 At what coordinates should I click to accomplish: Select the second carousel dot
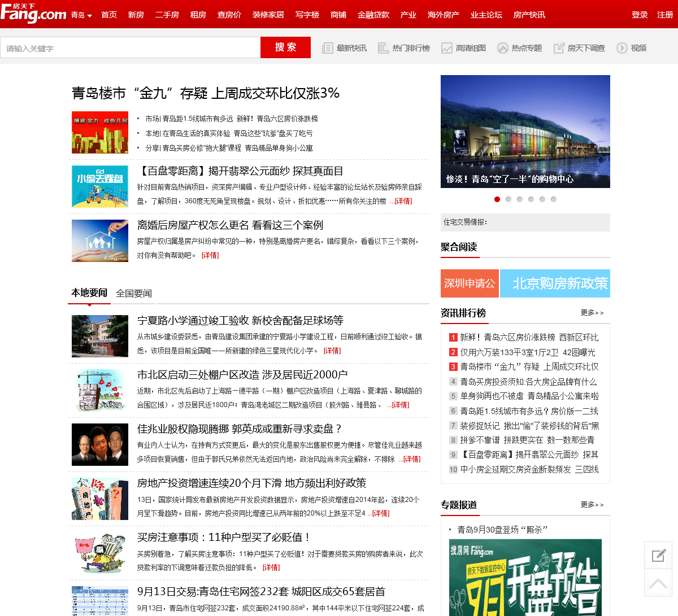click(508, 199)
